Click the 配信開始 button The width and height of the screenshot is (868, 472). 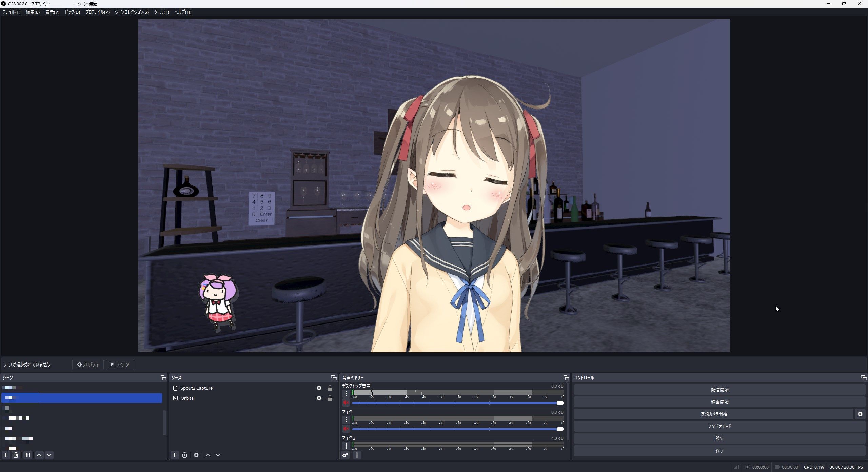coord(719,390)
